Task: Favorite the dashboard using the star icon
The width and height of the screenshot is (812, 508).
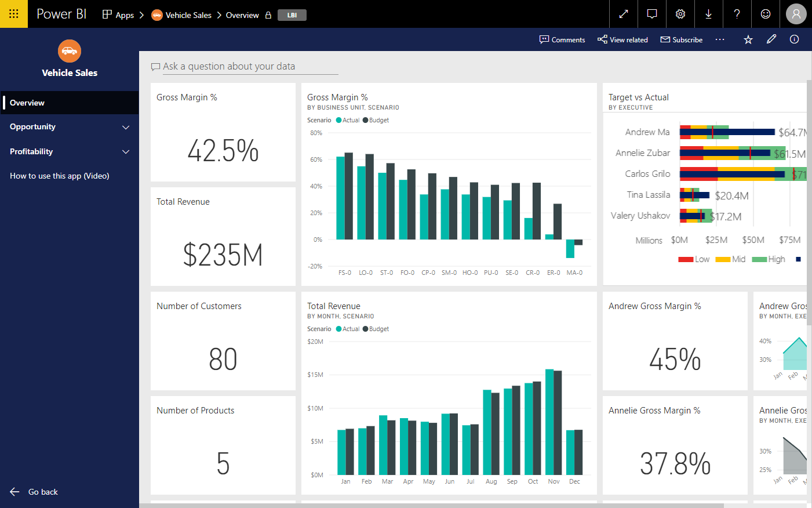Action: click(748, 39)
